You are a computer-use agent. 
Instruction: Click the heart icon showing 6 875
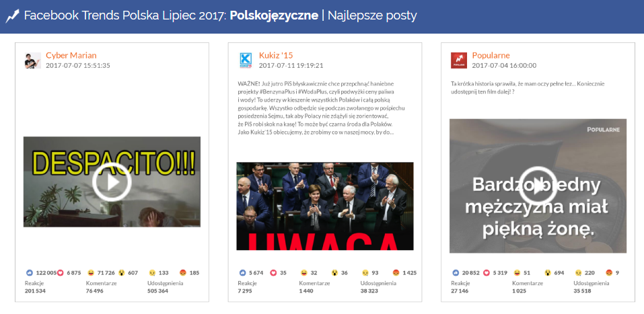pos(61,272)
